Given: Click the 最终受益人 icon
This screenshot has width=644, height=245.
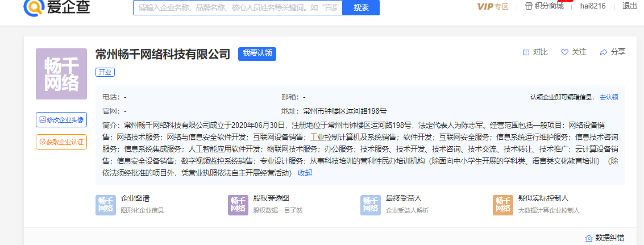Looking at the screenshot, I should click(x=371, y=205).
